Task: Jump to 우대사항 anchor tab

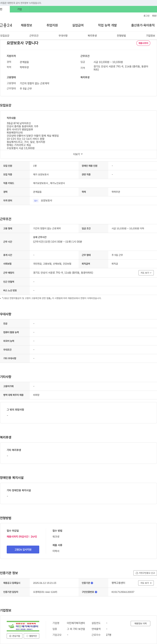Action: [63, 35]
